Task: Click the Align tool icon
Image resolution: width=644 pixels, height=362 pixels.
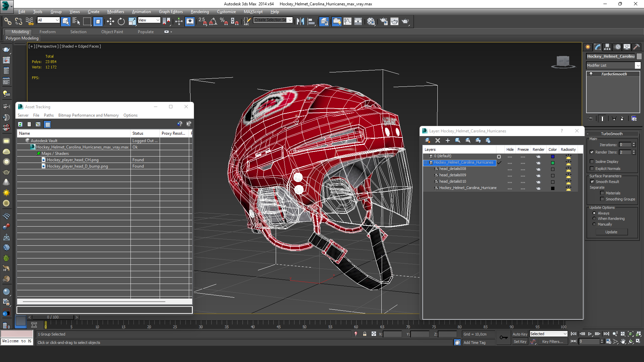Action: [x=311, y=21]
